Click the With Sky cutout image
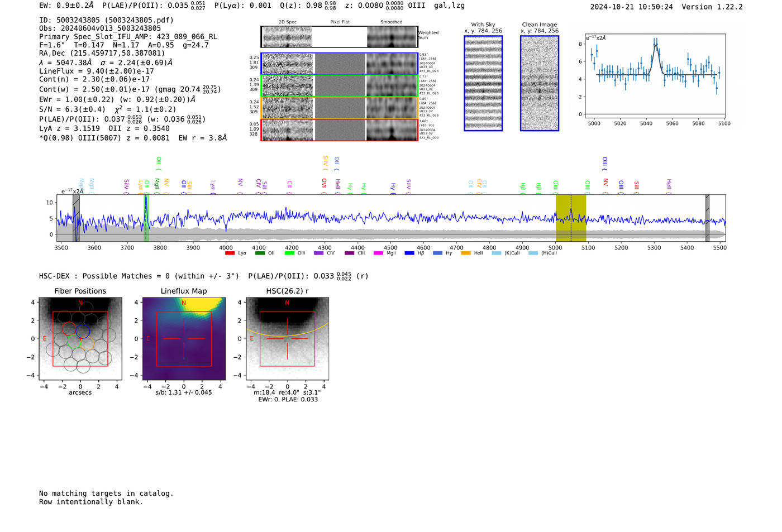Screen dimensions: 782x532 pyautogui.click(x=483, y=83)
